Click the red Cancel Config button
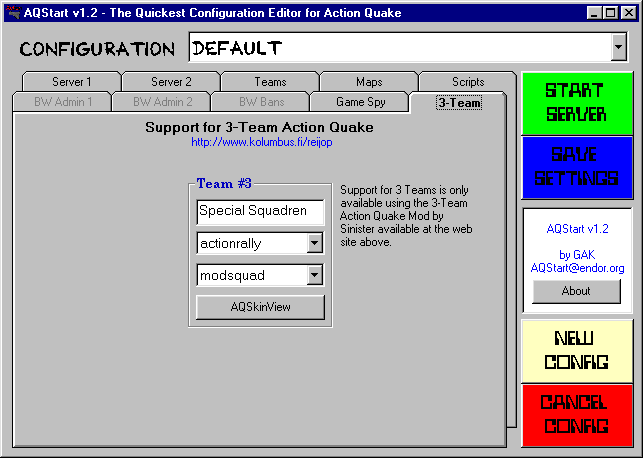The height and width of the screenshot is (458, 643). tap(577, 415)
